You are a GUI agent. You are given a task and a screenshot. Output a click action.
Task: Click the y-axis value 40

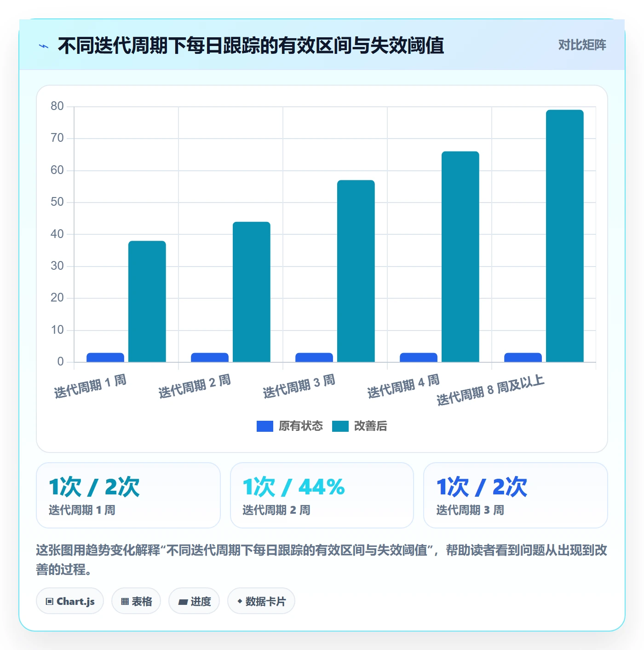pyautogui.click(x=57, y=234)
